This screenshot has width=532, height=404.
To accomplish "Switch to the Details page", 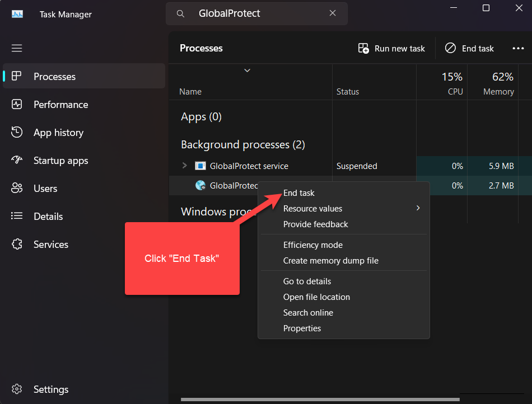I will [x=48, y=217].
